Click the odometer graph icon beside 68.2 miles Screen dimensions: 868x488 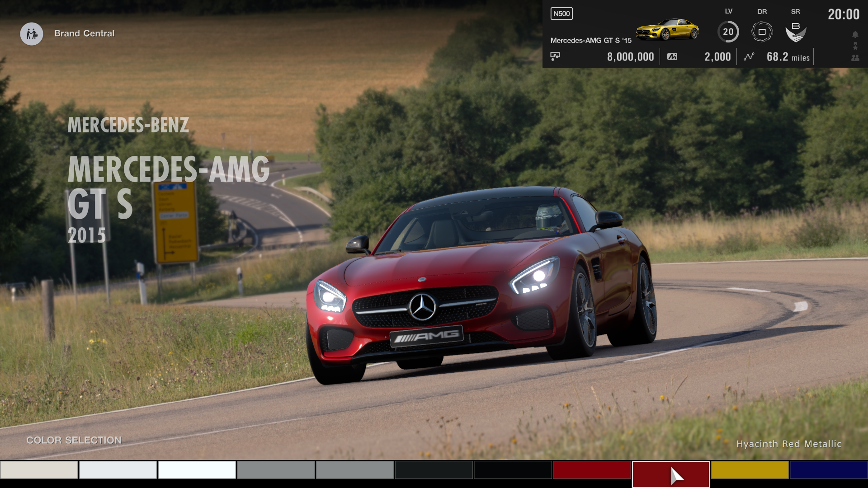pos(749,56)
